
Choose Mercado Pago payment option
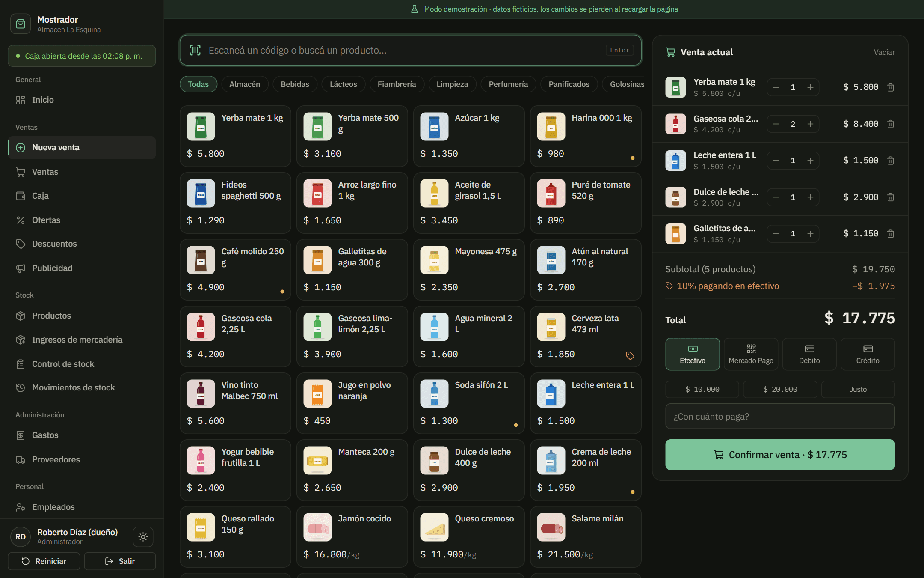[x=751, y=354]
